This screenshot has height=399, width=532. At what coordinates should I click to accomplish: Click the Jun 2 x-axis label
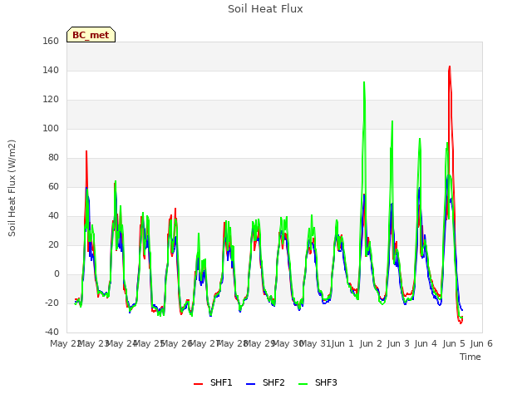[371, 343]
